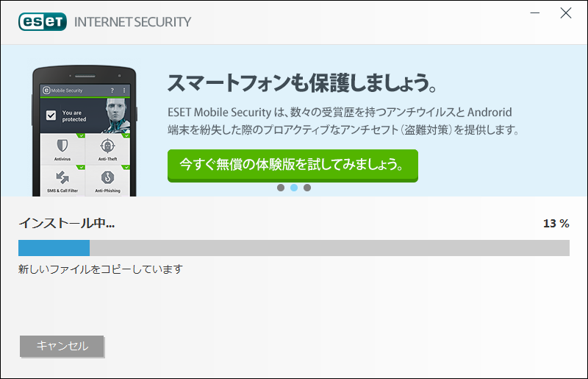Click the Anti-Theft target icon on phone
Screen dimensions: 588x379
tap(107, 146)
